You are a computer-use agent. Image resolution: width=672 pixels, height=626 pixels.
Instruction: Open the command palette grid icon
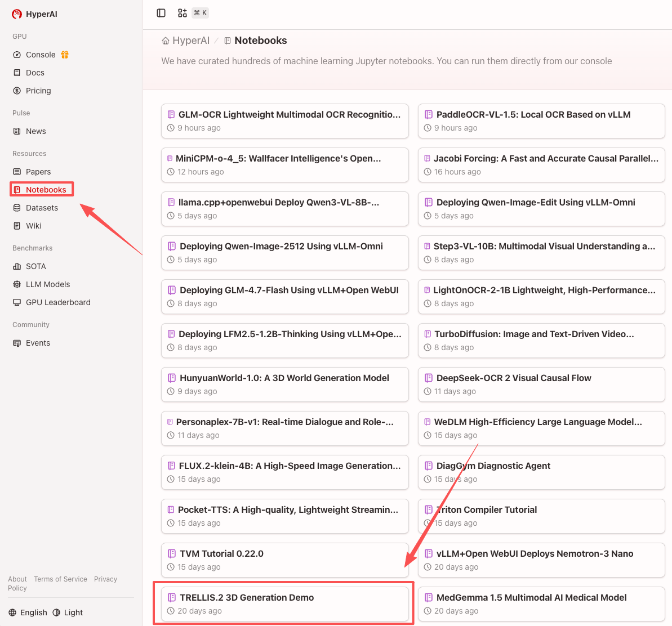(x=183, y=13)
